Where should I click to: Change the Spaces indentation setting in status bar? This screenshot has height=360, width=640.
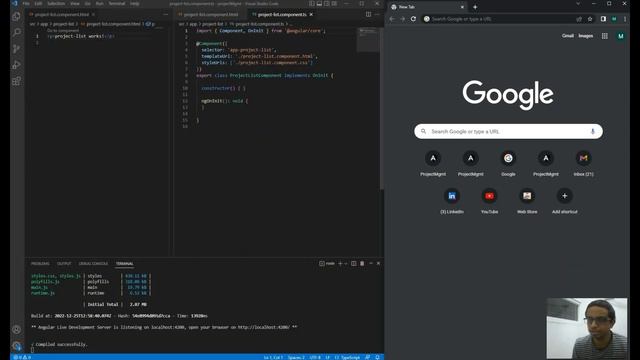coord(296,357)
